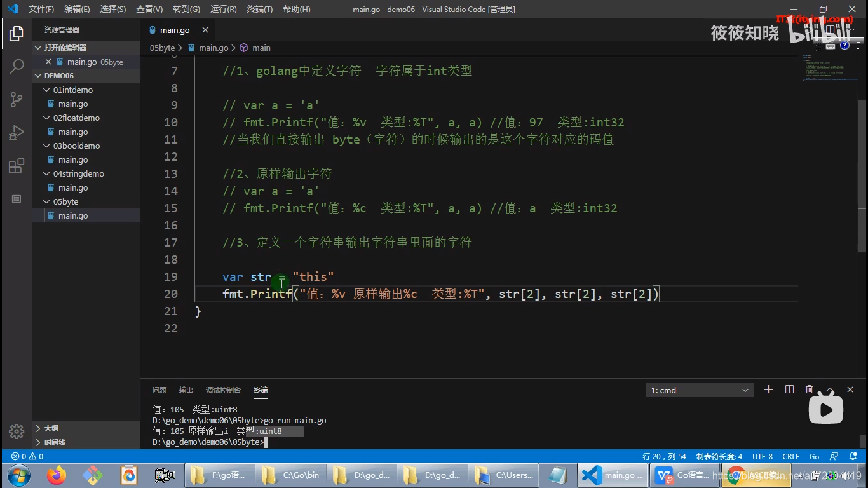Open the Extensions view

tap(17, 166)
